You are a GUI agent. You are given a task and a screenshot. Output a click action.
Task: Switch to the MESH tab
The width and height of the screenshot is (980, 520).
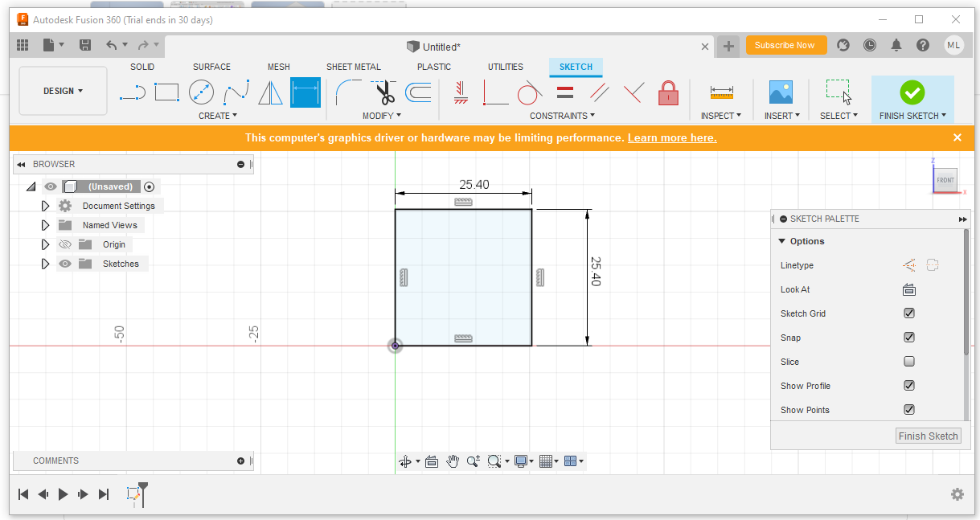point(279,67)
